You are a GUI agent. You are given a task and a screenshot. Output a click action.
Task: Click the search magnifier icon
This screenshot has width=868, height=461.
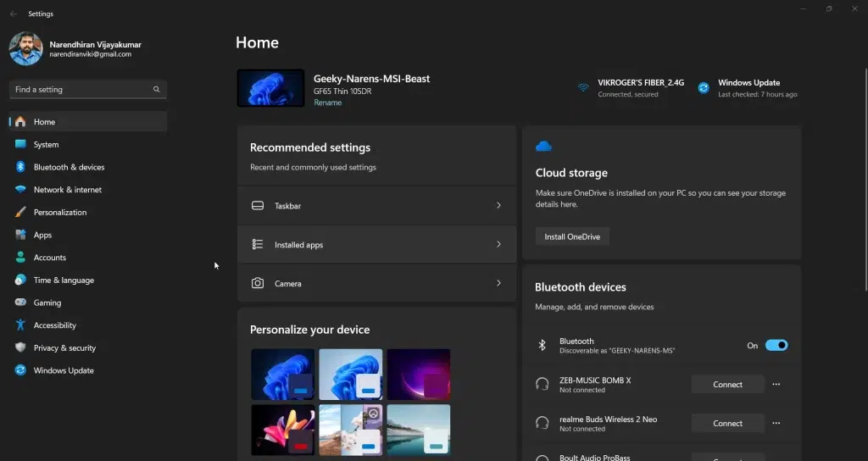(x=157, y=89)
